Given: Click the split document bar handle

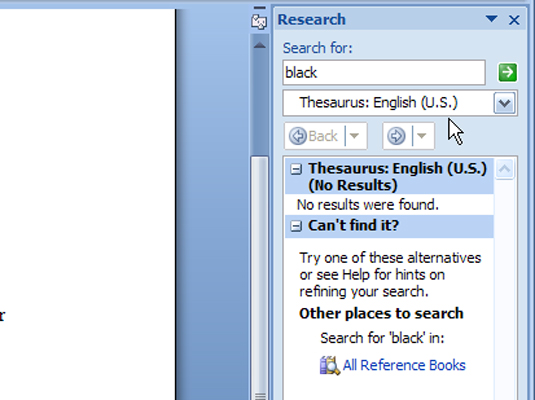Looking at the screenshot, I should pyautogui.click(x=260, y=7).
